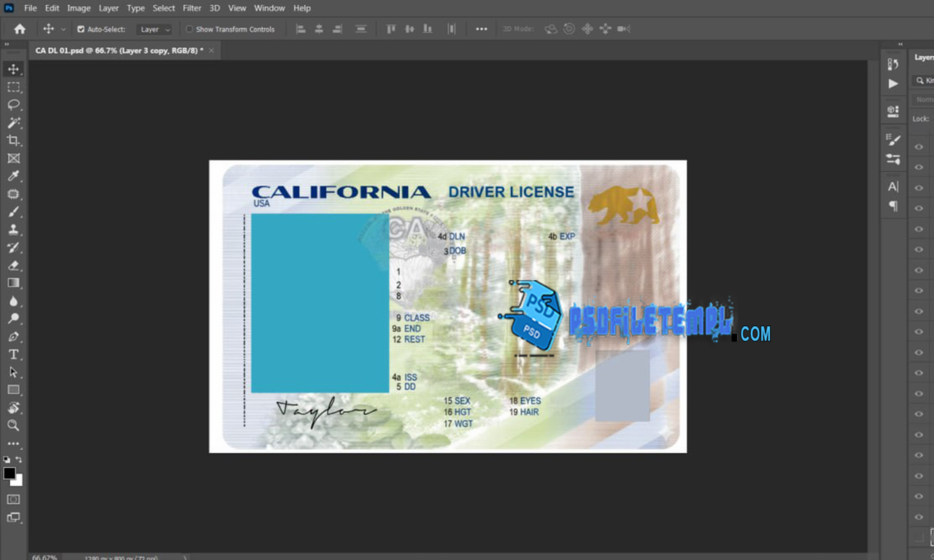Select the Zoom tool
The image size is (934, 560).
[13, 425]
